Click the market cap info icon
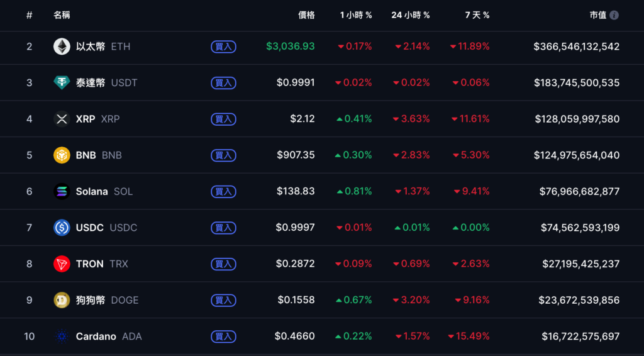The width and height of the screenshot is (644, 356). [x=614, y=15]
